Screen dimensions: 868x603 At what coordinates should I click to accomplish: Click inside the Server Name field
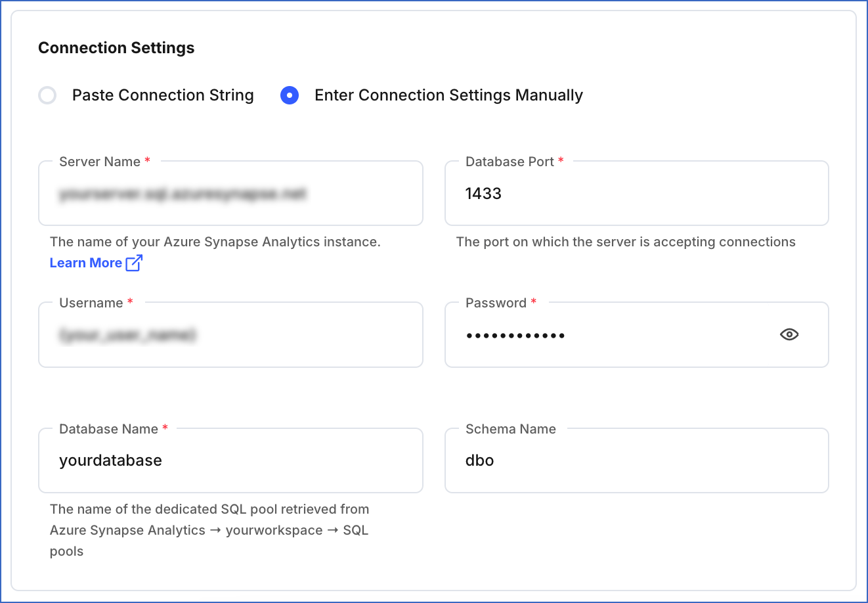pyautogui.click(x=230, y=193)
